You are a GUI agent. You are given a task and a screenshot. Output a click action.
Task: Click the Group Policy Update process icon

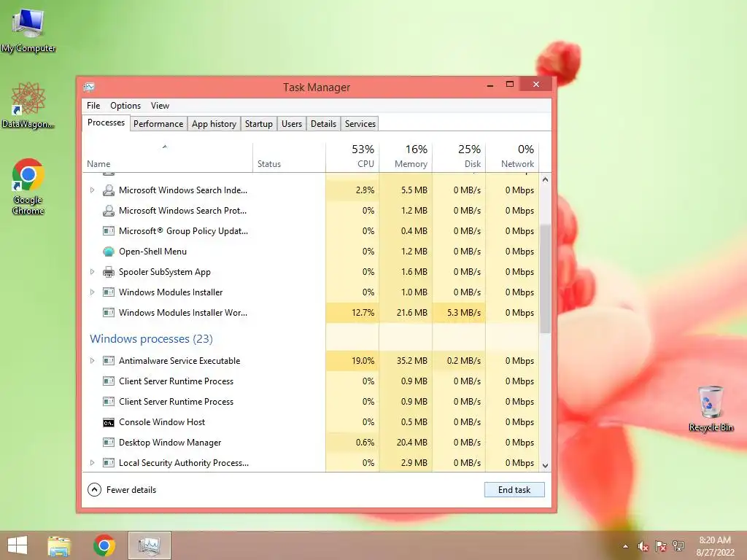(x=109, y=231)
